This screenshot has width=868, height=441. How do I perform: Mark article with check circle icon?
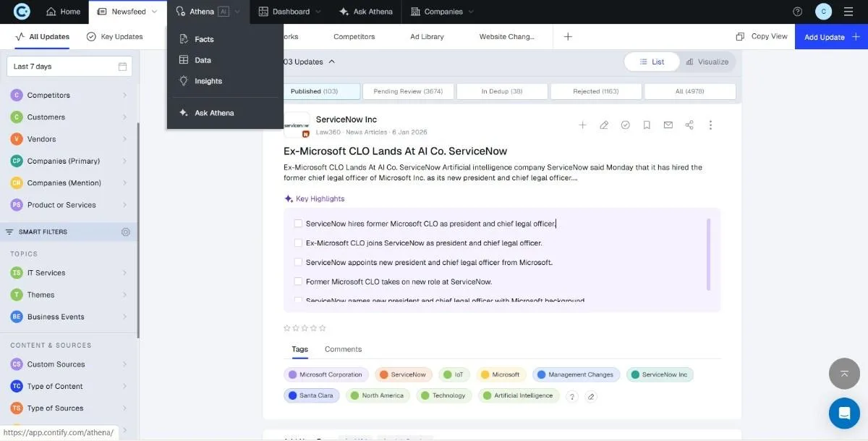(x=625, y=125)
